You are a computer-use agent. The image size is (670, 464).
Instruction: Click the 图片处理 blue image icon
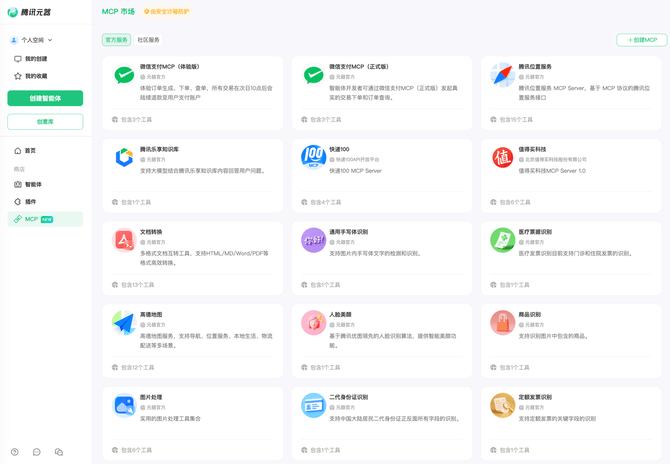point(124,405)
